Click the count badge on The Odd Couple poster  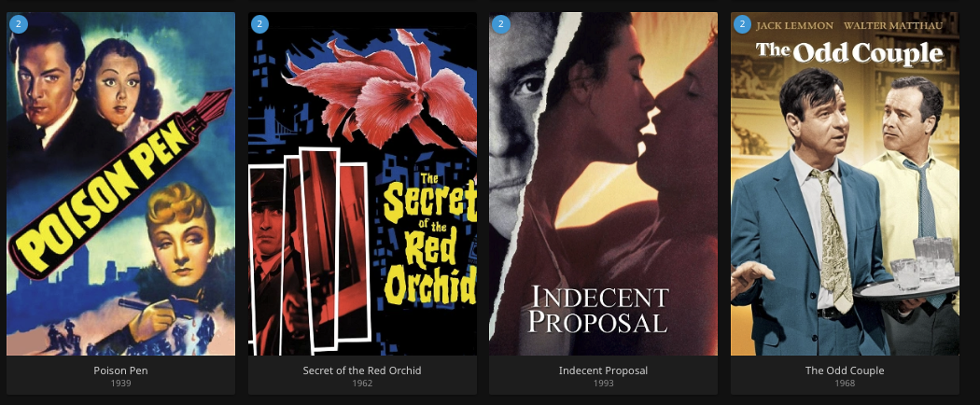coord(742,24)
